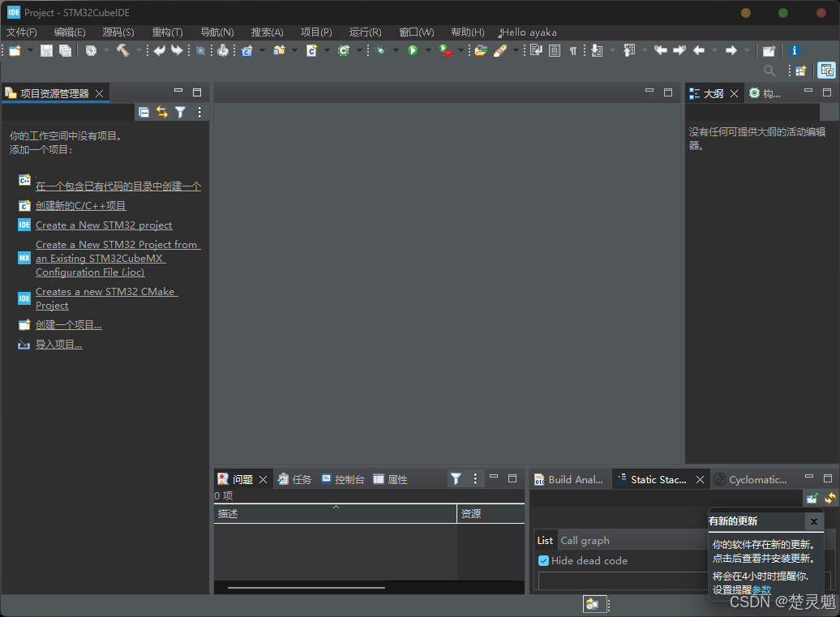
Task: Click the New C/C++ Project icon
Action: (247, 51)
